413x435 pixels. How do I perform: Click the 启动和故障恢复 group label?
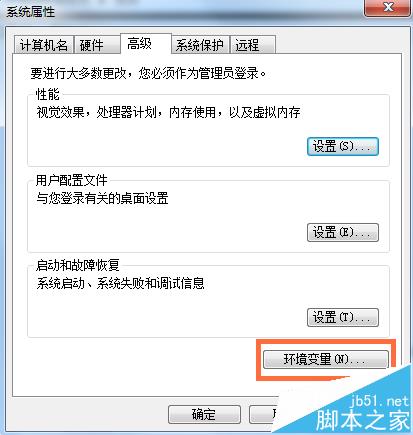77,265
